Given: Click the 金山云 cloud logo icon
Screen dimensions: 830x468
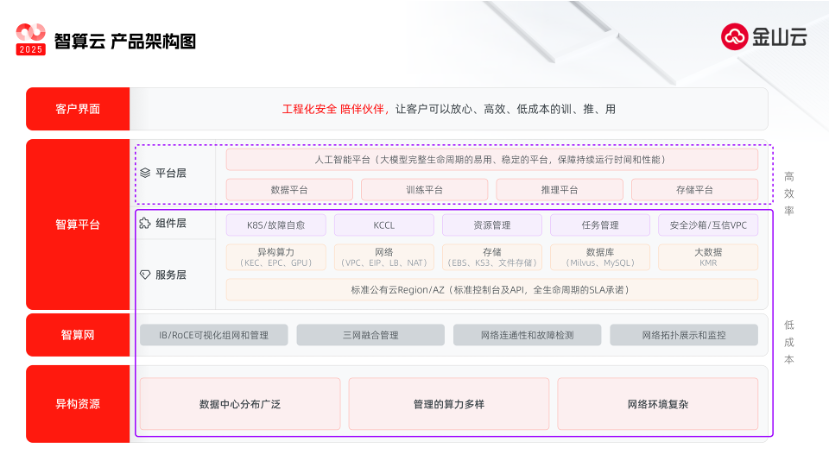Looking at the screenshot, I should point(737,37).
